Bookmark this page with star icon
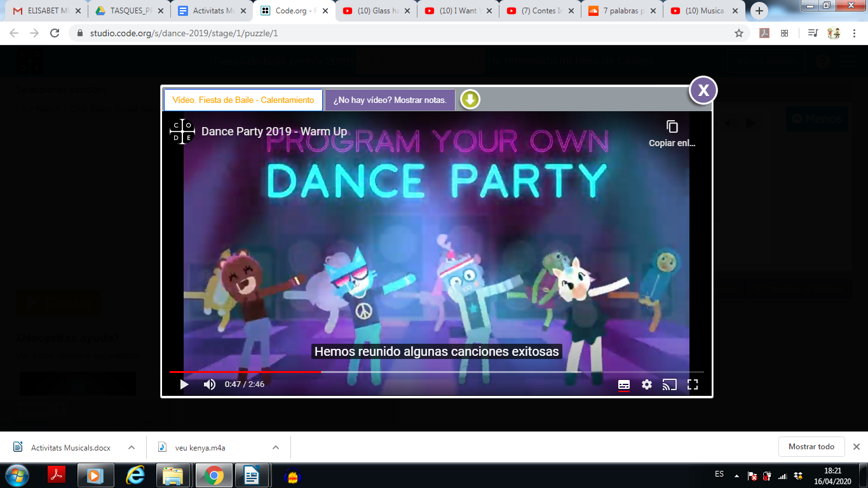868x488 pixels. [x=738, y=33]
